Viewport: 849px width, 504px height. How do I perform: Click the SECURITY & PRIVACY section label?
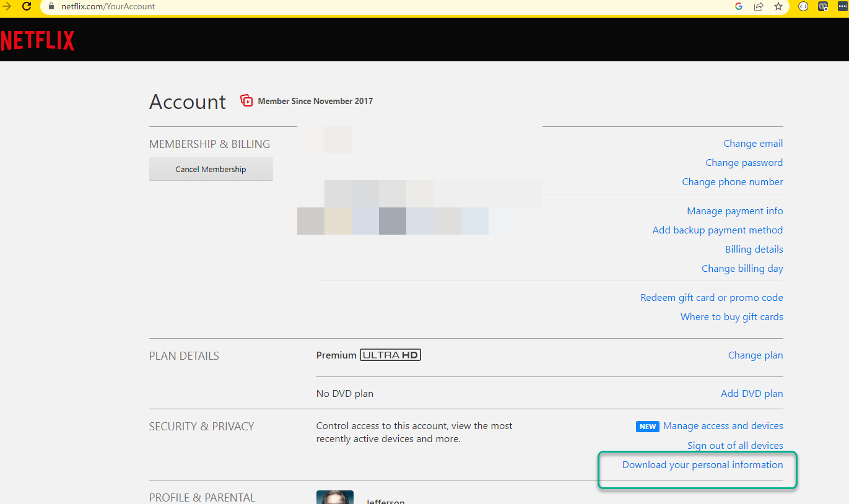tap(202, 427)
